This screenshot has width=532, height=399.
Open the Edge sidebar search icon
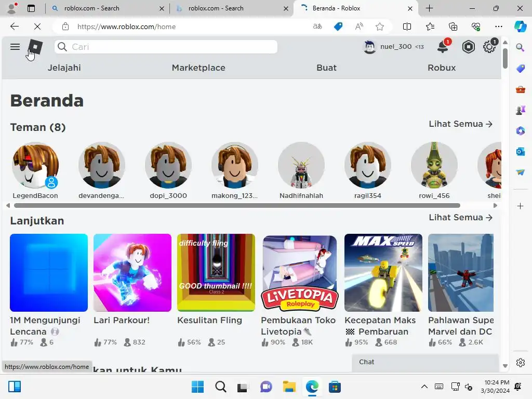(520, 47)
